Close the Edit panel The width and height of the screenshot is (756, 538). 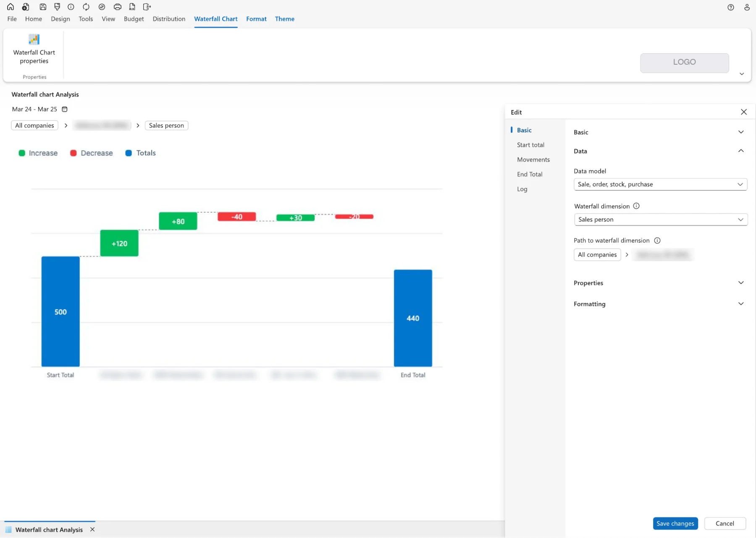pos(744,112)
